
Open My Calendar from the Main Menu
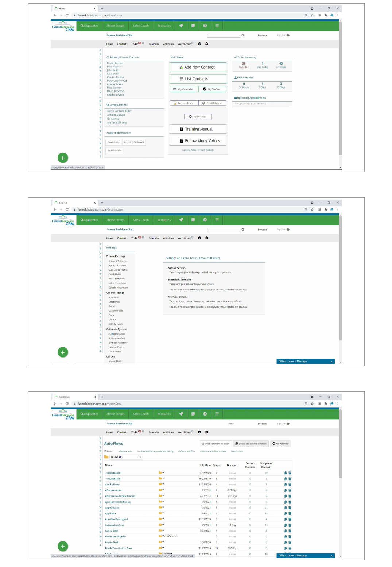click(x=183, y=89)
